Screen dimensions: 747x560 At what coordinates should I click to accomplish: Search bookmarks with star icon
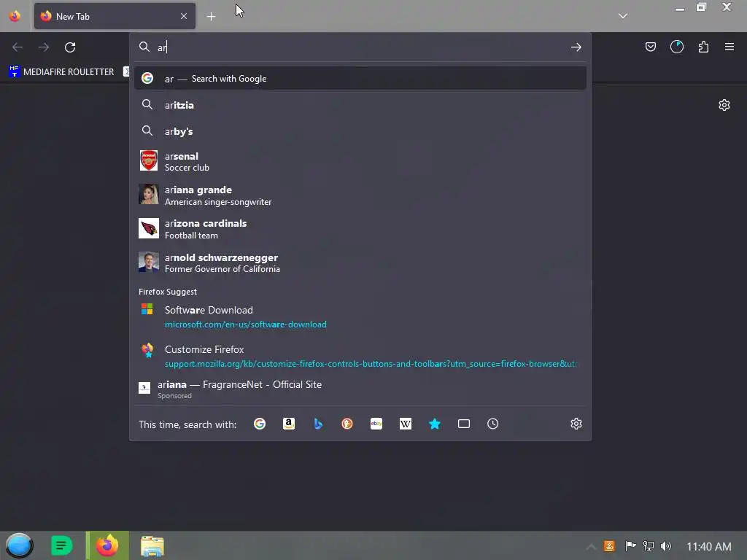[x=435, y=424]
